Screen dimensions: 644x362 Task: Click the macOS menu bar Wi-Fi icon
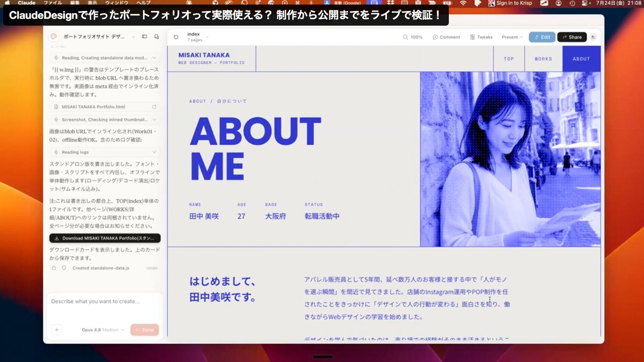463,3
